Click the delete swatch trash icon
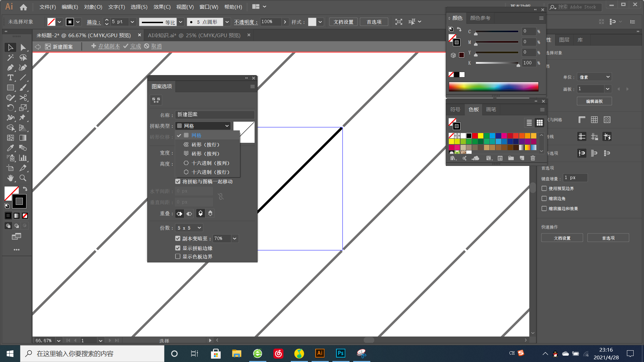This screenshot has height=362, width=644. [x=533, y=158]
